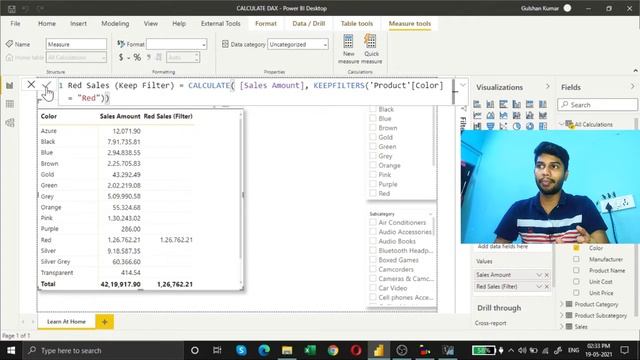Image resolution: width=640 pixels, height=360 pixels.
Task: Switch to the Data / Drill ribbon tab
Action: click(309, 24)
